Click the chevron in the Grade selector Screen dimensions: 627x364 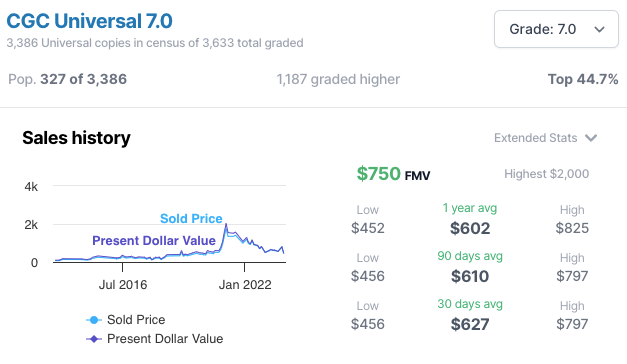click(x=599, y=30)
